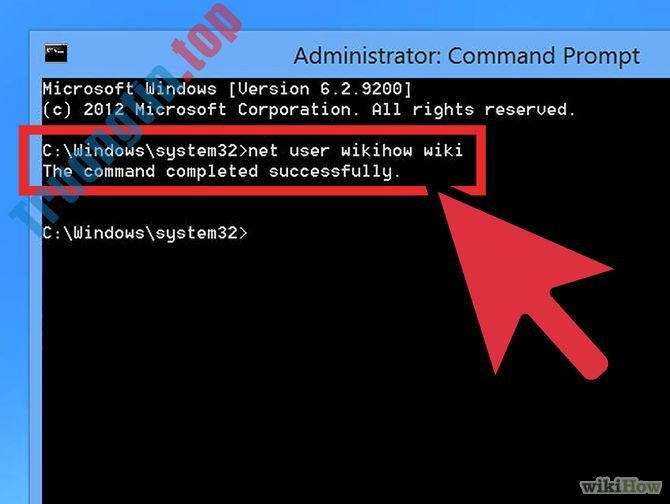
Task: Open the Command Prompt system menu icon
Action: [56, 53]
